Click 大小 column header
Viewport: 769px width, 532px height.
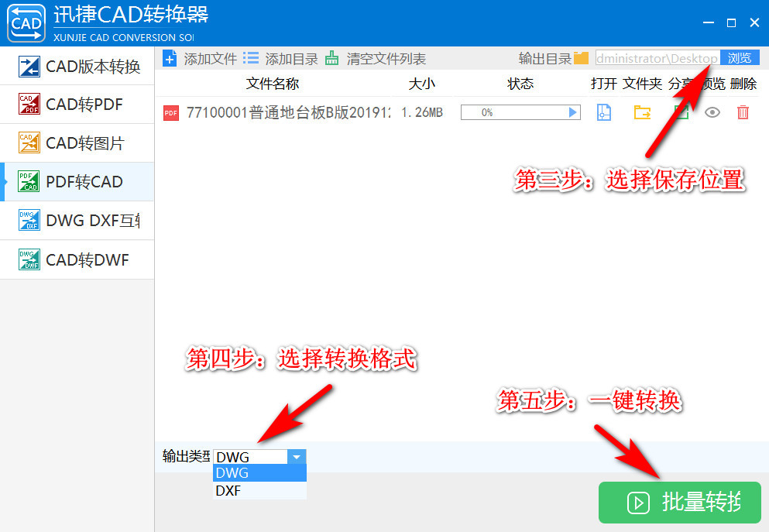[x=422, y=84]
